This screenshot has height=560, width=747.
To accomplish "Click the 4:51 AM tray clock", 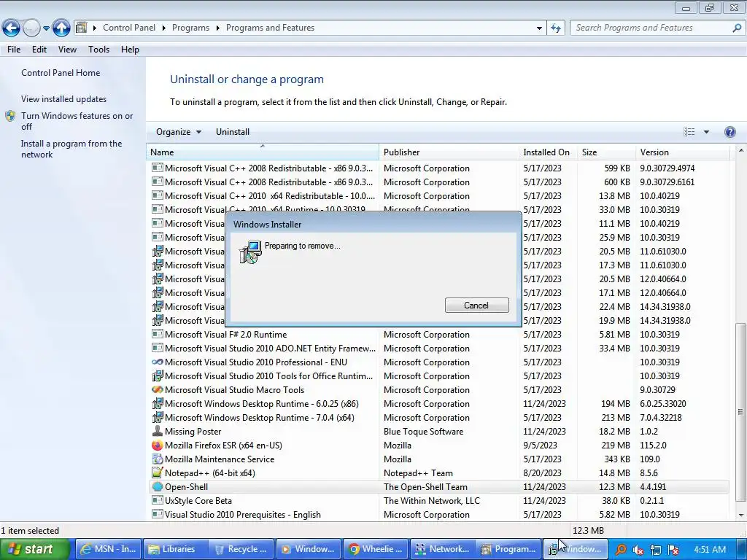I will click(709, 550).
